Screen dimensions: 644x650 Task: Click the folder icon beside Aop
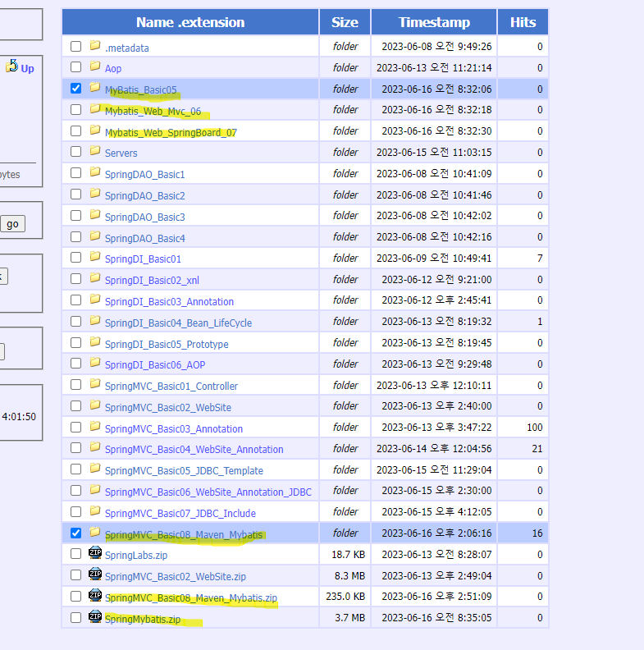tap(95, 66)
